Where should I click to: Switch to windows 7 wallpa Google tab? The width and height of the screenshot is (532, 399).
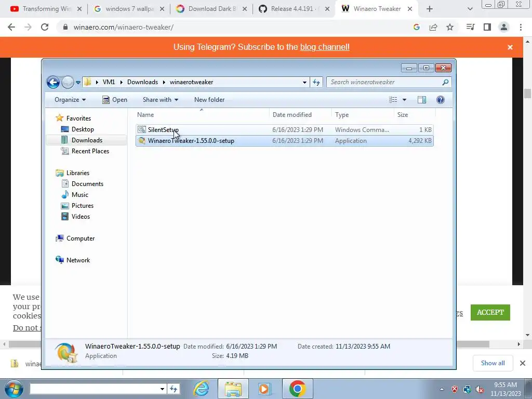129,9
